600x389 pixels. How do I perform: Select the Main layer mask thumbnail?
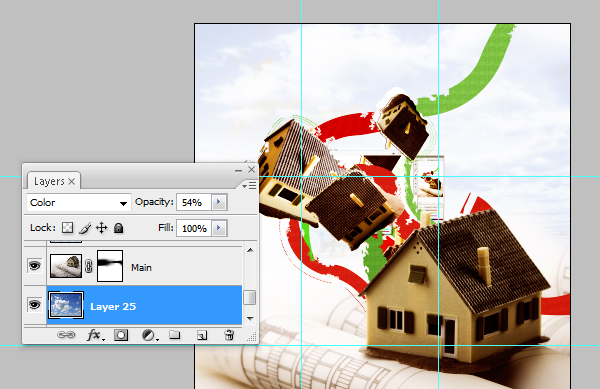click(x=110, y=266)
